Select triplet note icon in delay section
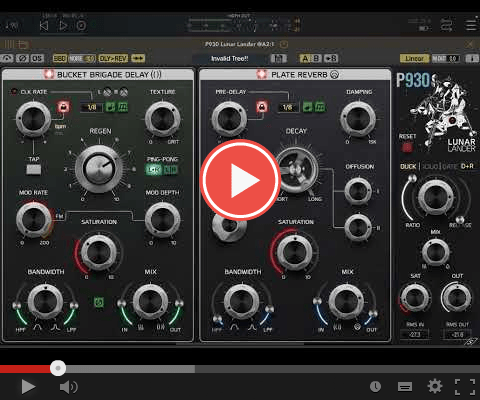Image resolution: width=480 pixels, height=400 pixels. 123,107
